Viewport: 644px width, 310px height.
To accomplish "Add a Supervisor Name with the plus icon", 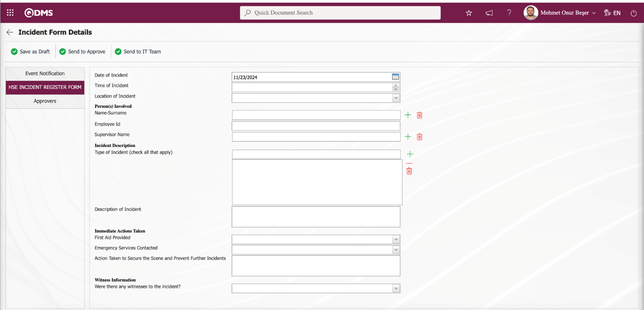I will pos(408,137).
